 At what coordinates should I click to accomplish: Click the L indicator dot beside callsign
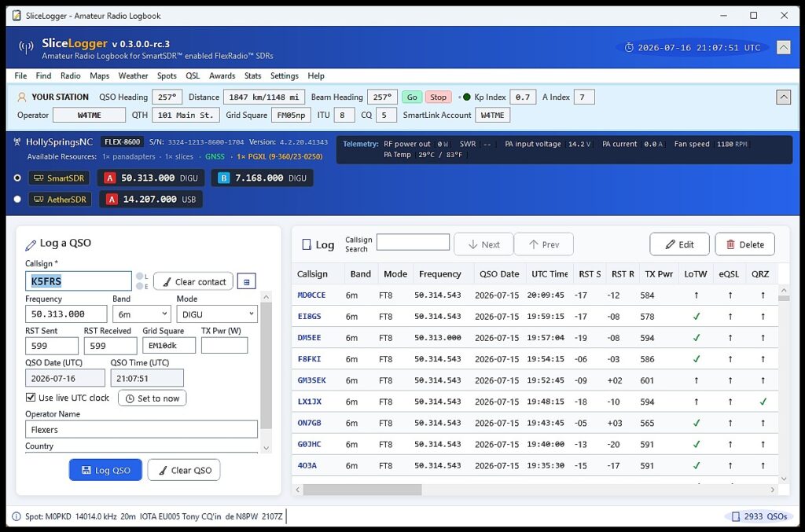pyautogui.click(x=139, y=276)
